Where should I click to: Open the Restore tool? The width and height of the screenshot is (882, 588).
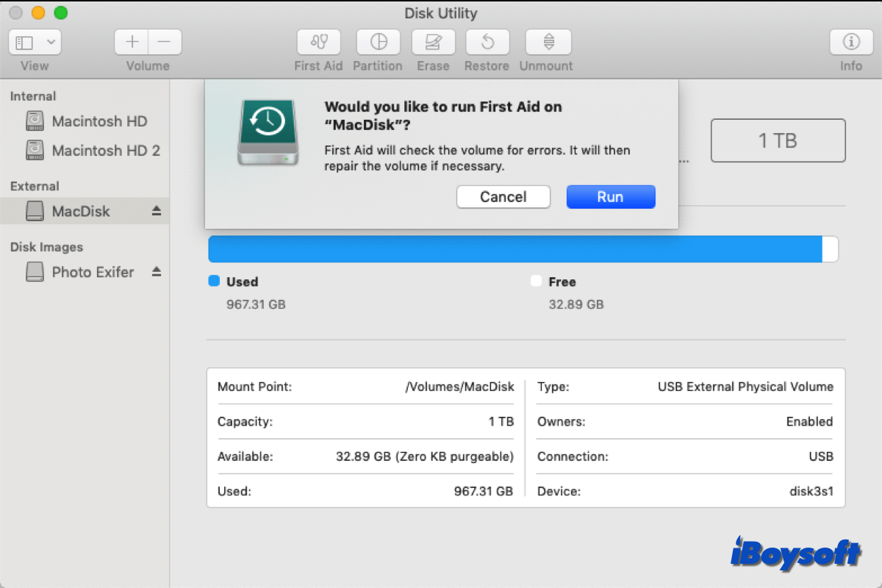[487, 42]
